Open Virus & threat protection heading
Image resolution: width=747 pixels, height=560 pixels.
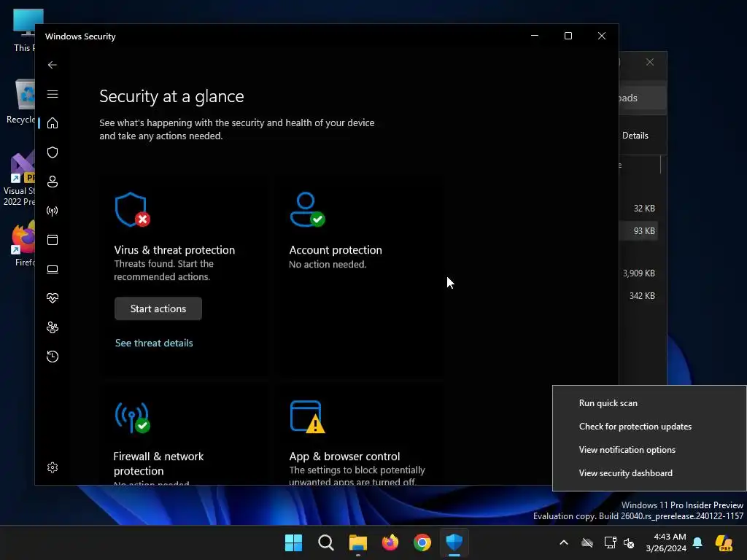click(x=174, y=250)
